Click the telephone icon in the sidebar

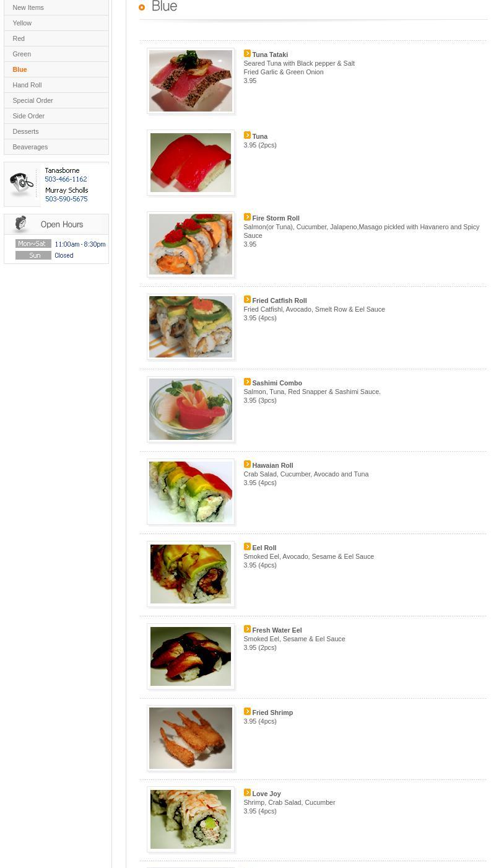point(22,184)
